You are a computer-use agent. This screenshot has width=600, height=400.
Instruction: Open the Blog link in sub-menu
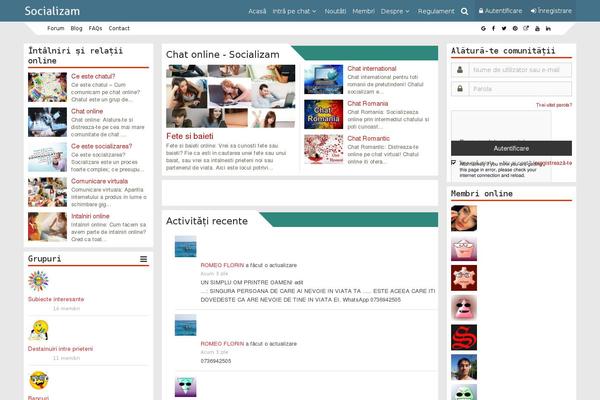click(x=77, y=28)
